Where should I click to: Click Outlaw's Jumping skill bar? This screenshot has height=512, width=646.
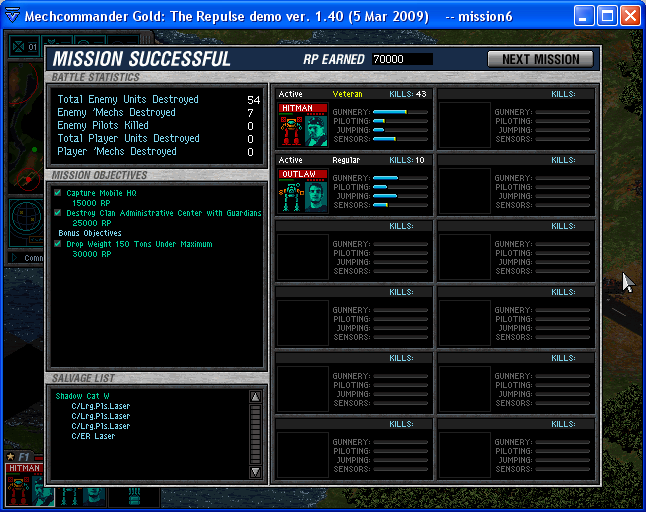pos(400,196)
